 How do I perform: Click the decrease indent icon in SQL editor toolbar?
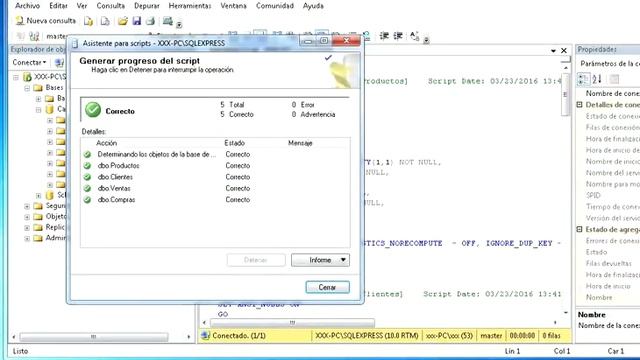(384, 36)
